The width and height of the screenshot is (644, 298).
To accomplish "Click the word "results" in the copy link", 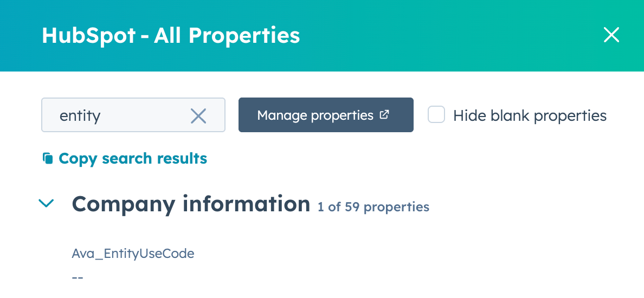I will [182, 159].
